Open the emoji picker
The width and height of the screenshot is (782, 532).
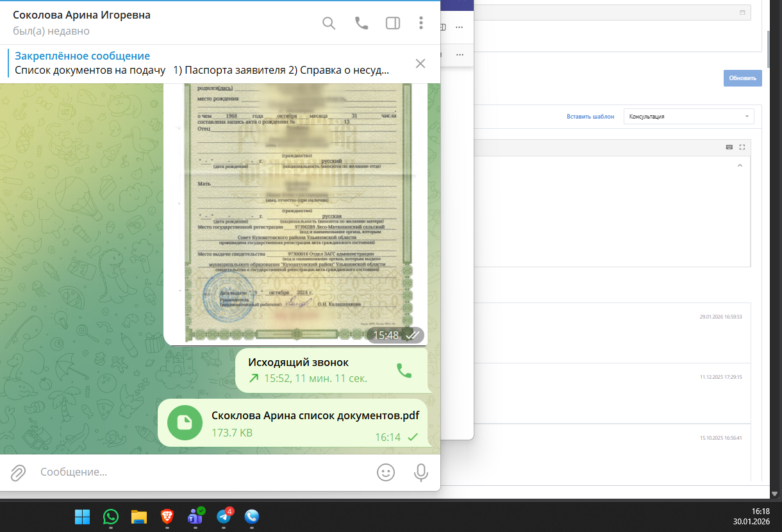coord(385,472)
